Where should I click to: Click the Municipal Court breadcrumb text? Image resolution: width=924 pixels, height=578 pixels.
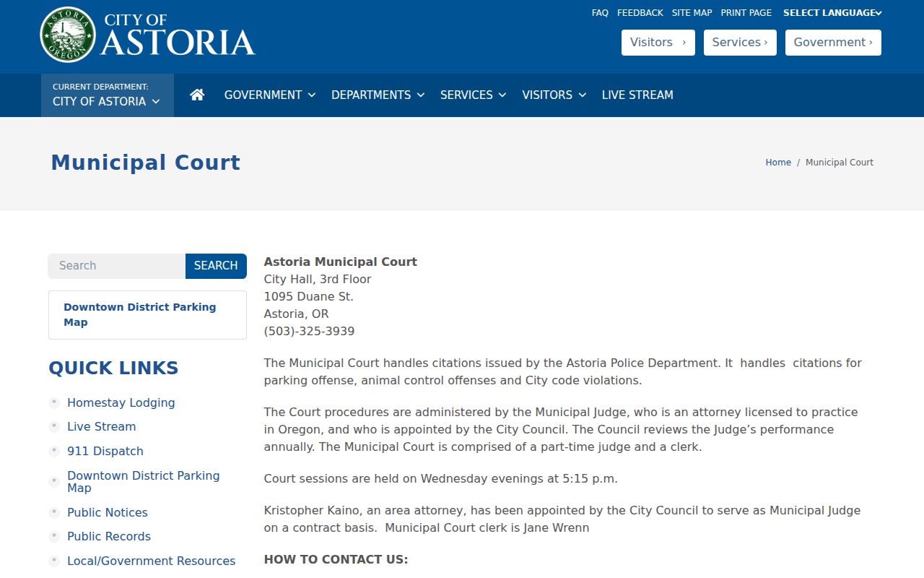tap(840, 163)
